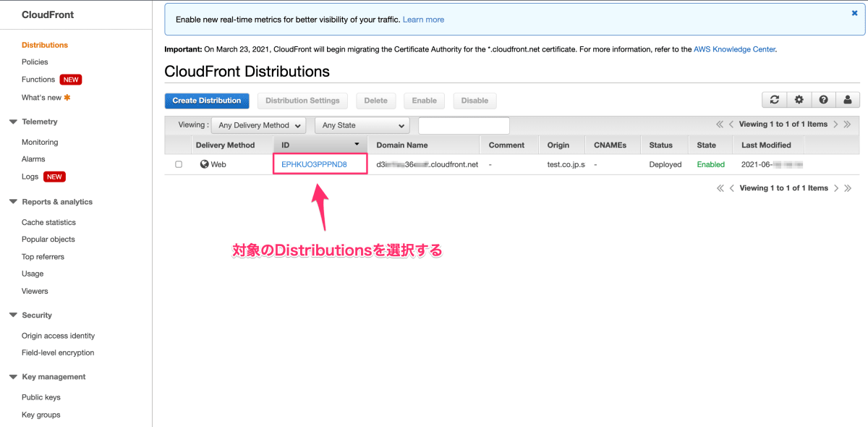
Task: Collapse the Telemetry section
Action: pyautogui.click(x=14, y=122)
